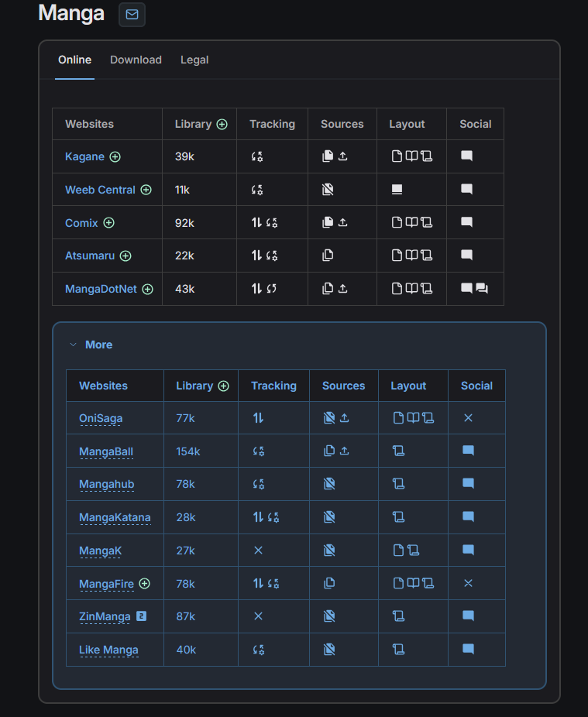This screenshot has height=717, width=588.
Task: Click plus circle icon next to MangaFire
Action: [145, 584]
